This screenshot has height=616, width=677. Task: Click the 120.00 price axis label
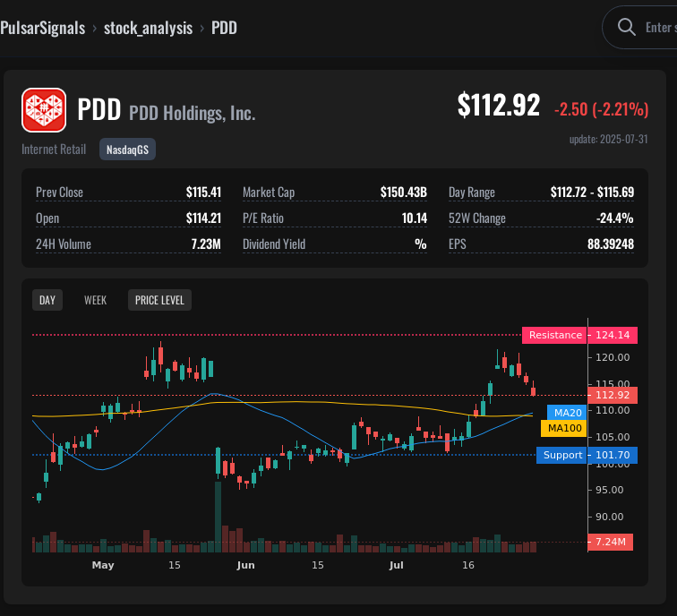pos(613,357)
